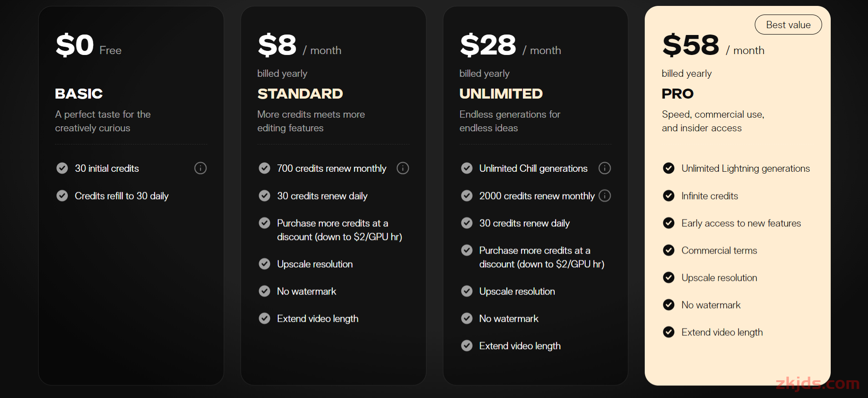The height and width of the screenshot is (398, 868).
Task: Click info icon next to Unlimited Chill generations
Action: 605,168
